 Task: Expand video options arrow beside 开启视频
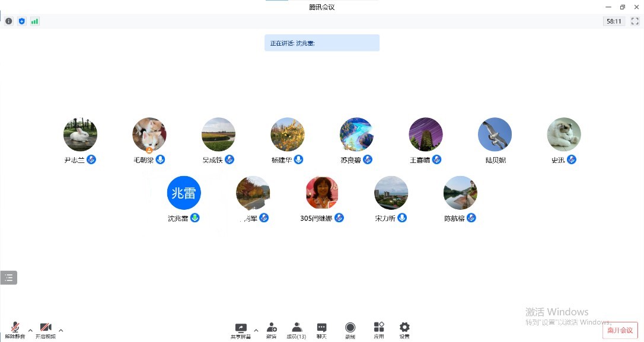pyautogui.click(x=60, y=330)
